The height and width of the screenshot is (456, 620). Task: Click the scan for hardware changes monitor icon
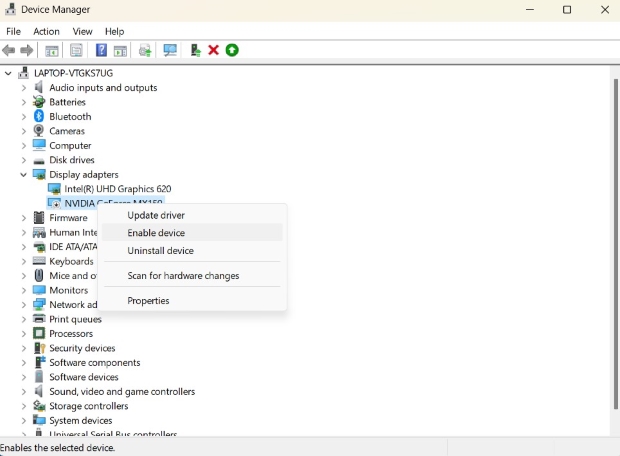point(170,50)
